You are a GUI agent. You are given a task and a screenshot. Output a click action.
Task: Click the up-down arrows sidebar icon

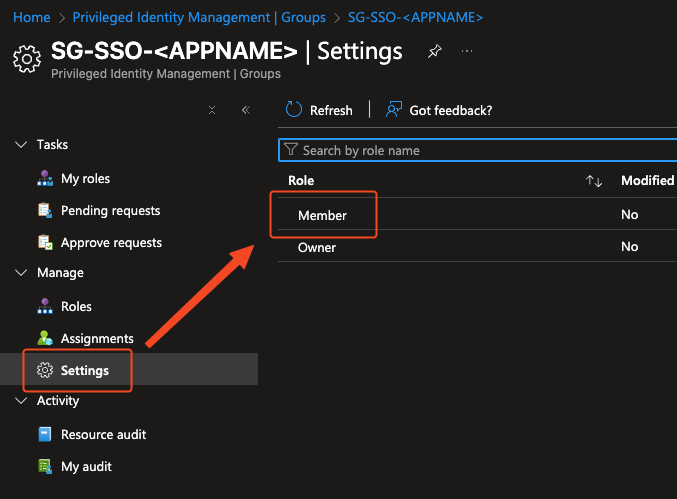coord(212,110)
